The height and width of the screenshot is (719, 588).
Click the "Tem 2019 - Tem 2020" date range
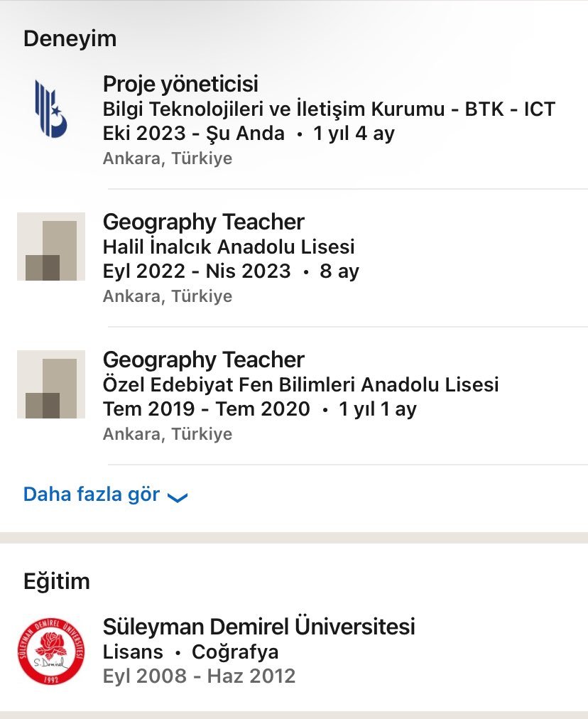[x=206, y=409]
